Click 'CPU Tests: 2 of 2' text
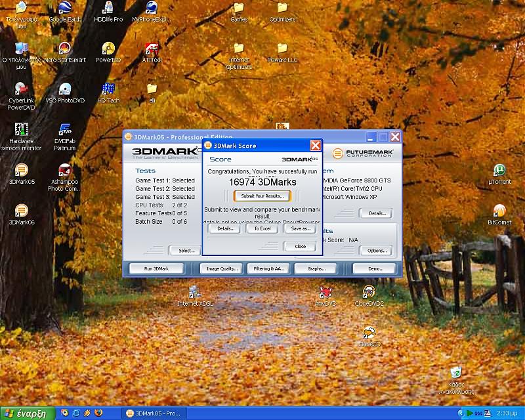Viewport: 525px width, 420px height. [x=161, y=205]
